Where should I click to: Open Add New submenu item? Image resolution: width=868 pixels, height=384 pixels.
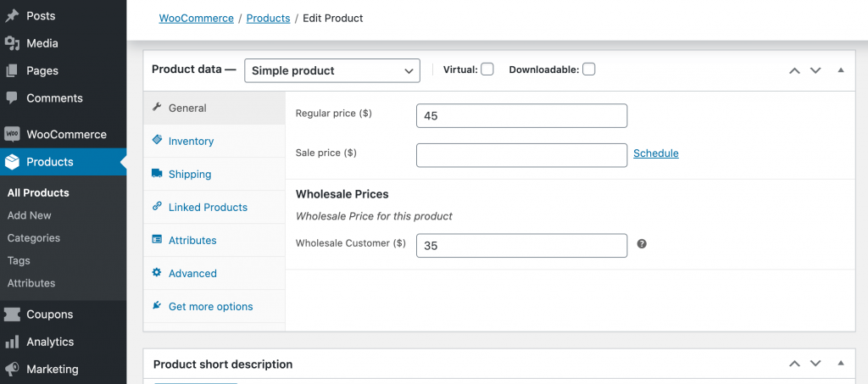click(x=30, y=215)
